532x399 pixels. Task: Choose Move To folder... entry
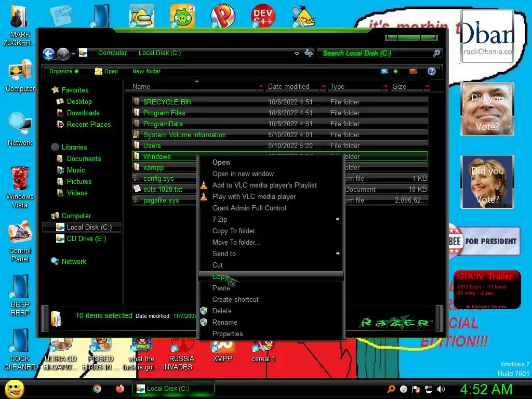271,242
